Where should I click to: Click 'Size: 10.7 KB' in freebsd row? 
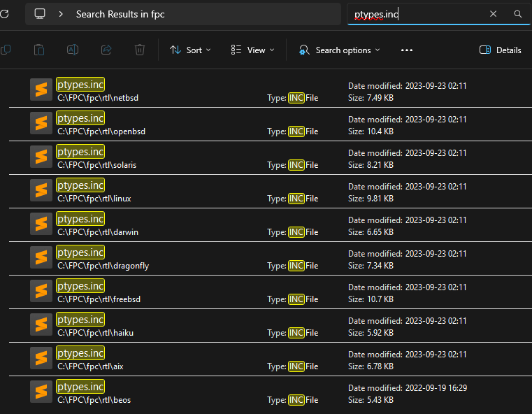pyautogui.click(x=371, y=299)
